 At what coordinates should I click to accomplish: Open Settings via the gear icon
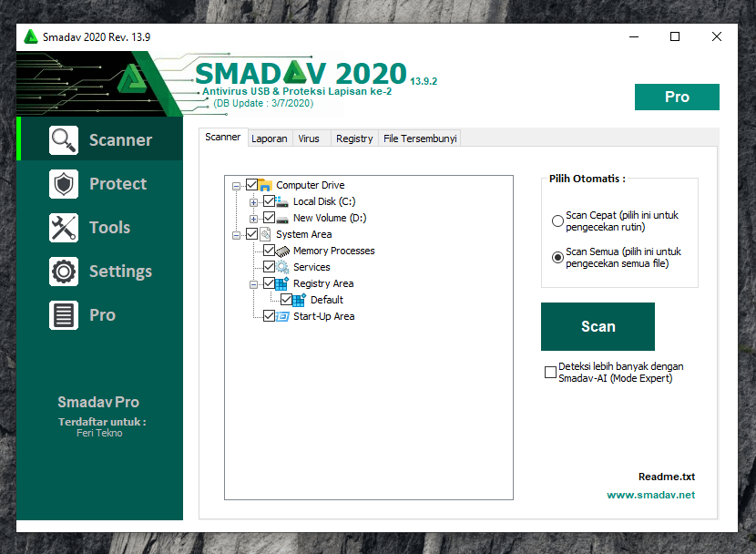(x=63, y=272)
